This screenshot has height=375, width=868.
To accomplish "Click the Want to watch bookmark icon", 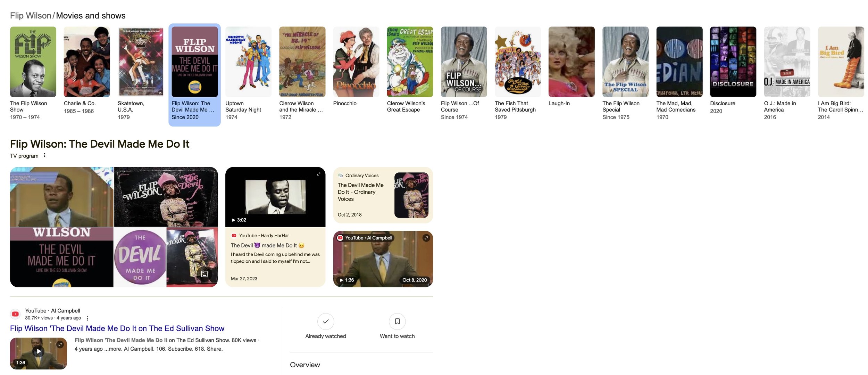I will pos(397,321).
